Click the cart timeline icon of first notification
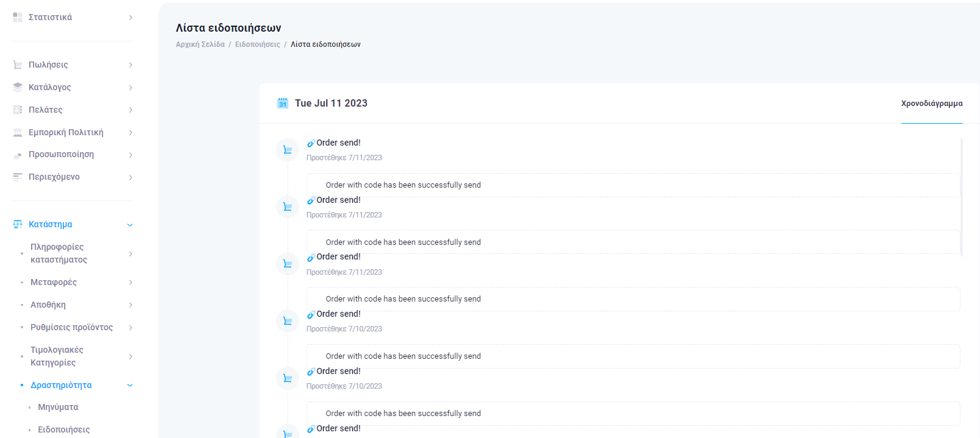The height and width of the screenshot is (438, 980). pos(288,150)
